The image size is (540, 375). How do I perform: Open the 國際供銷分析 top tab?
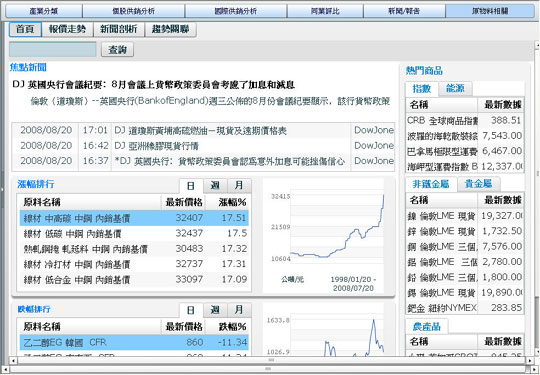click(236, 11)
